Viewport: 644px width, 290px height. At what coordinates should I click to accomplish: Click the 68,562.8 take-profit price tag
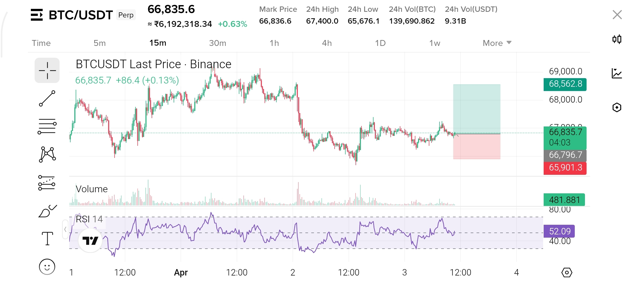(565, 84)
